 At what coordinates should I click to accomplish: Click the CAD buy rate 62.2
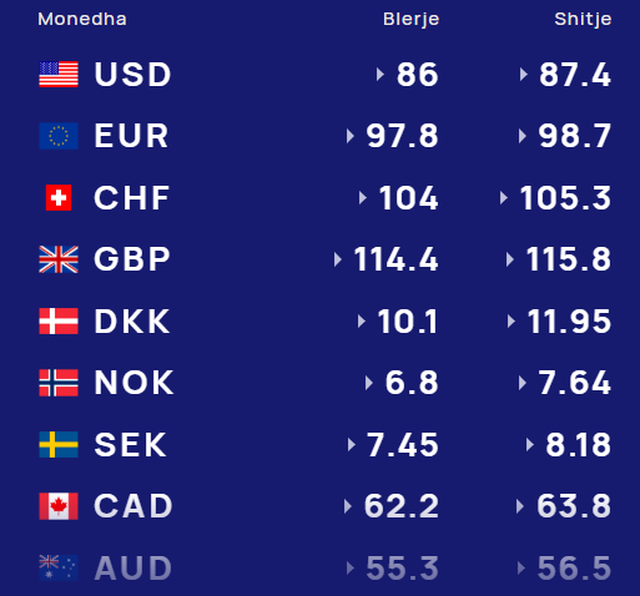(401, 506)
